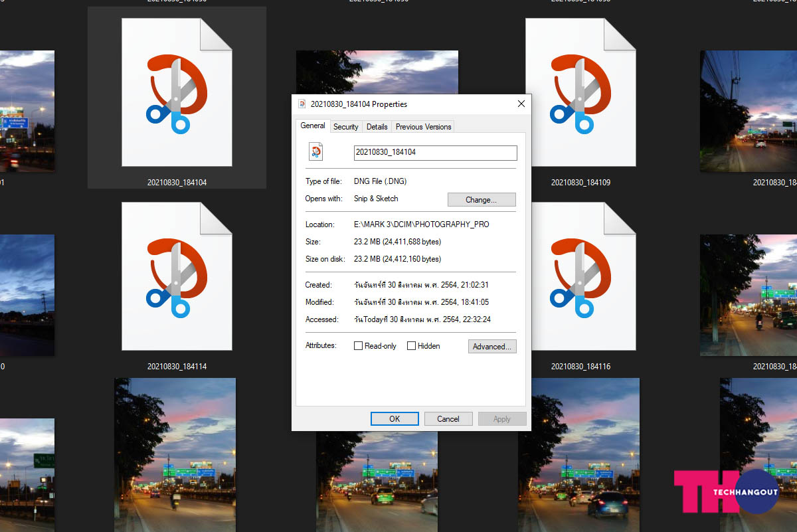
Task: Click the file label 20210830_184114
Action: pyautogui.click(x=177, y=366)
